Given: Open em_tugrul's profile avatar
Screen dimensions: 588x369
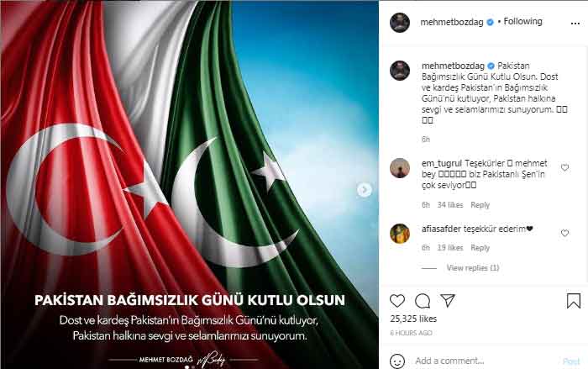Looking at the screenshot, I should pos(400,168).
